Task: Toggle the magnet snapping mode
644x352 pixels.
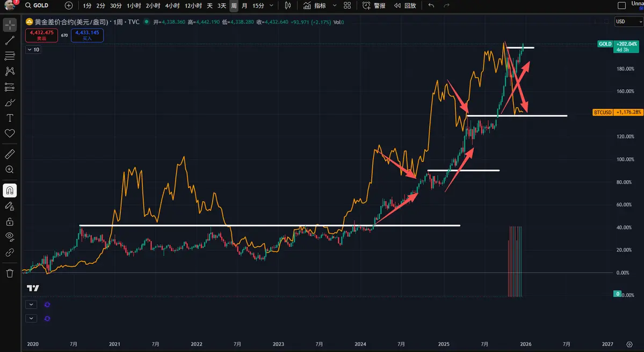Action: coord(10,190)
